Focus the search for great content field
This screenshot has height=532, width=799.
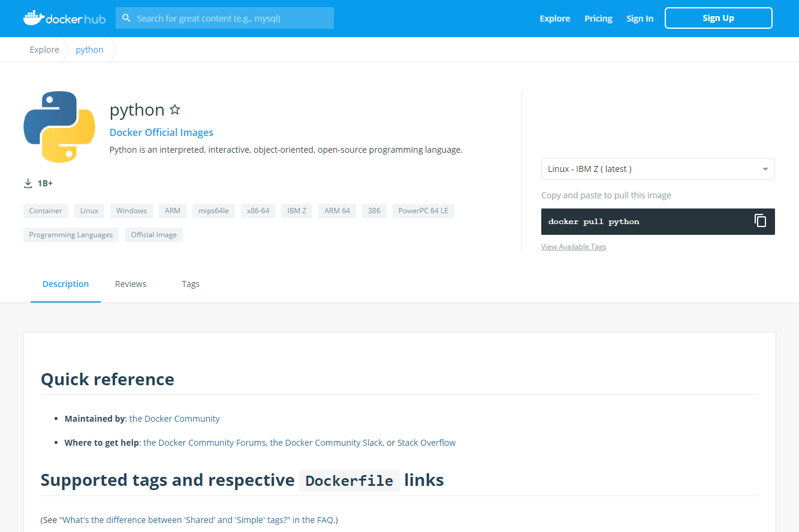point(225,18)
